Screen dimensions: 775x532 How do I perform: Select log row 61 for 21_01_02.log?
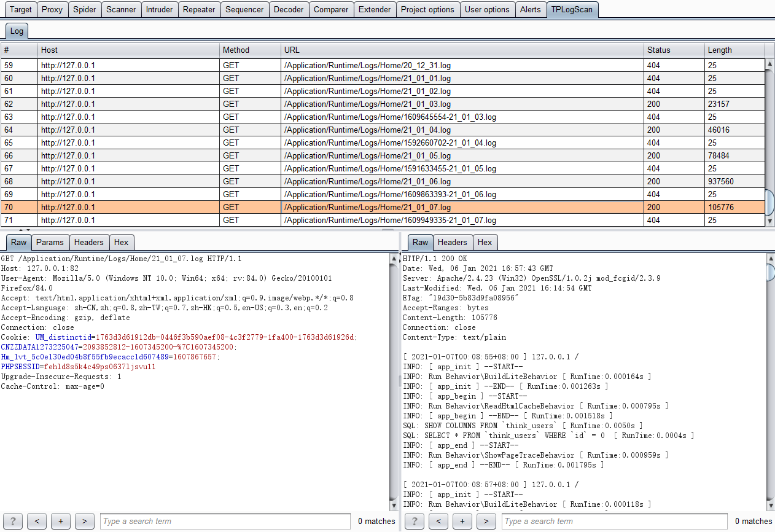pos(383,91)
